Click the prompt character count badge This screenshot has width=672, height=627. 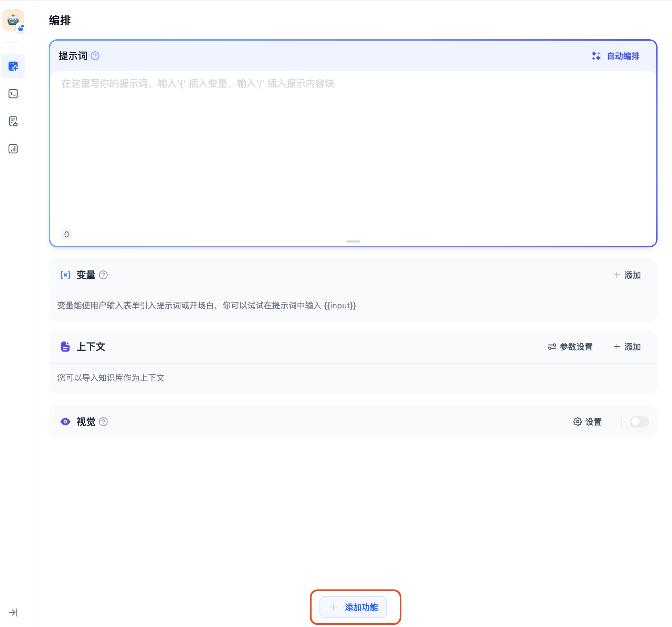(66, 234)
